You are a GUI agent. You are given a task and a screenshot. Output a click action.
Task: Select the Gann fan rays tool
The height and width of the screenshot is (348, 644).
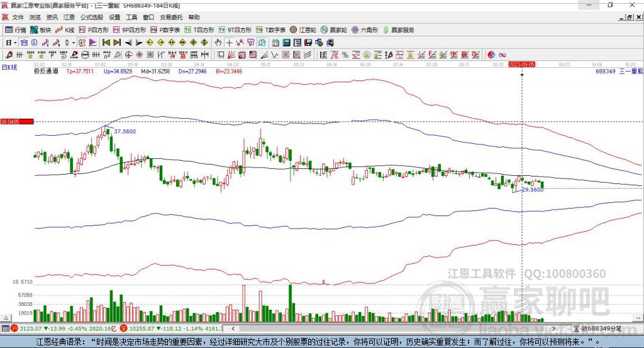(231, 55)
